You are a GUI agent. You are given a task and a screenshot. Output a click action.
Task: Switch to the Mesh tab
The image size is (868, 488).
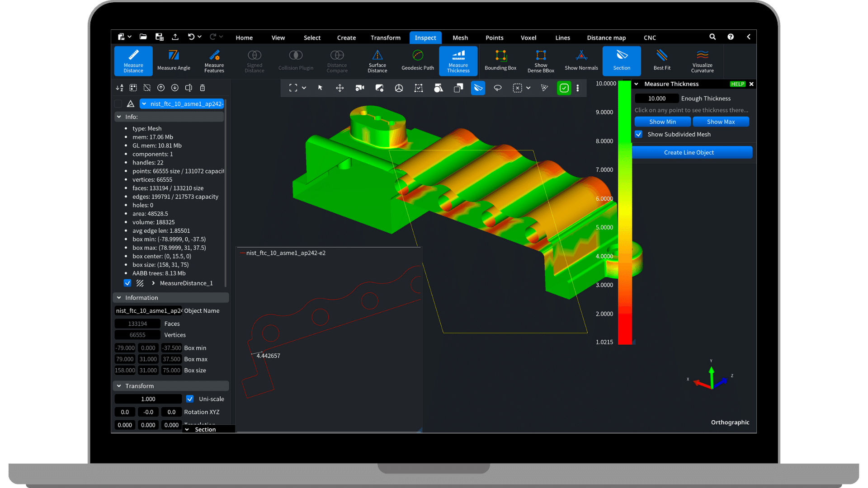click(x=460, y=38)
